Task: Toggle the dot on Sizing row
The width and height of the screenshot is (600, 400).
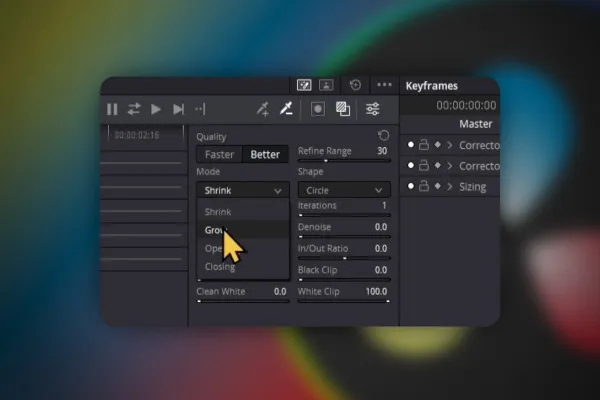Action: coord(411,186)
